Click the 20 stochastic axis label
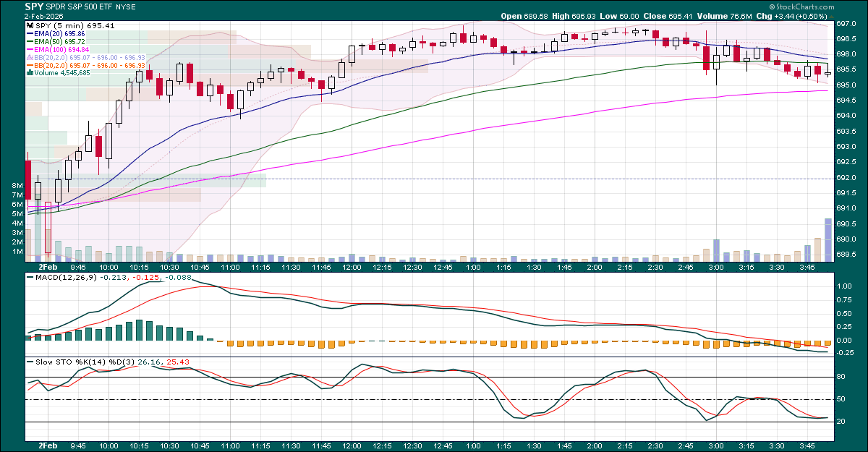Image resolution: width=868 pixels, height=452 pixels. pyautogui.click(x=841, y=422)
